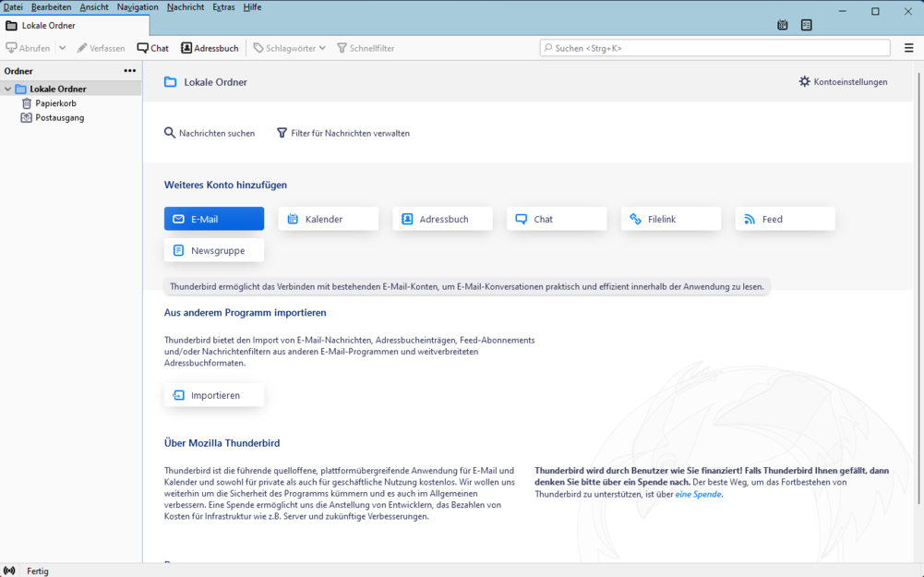Open the Adressbuch from the toolbar
Image resolution: width=924 pixels, height=577 pixels.
click(210, 48)
